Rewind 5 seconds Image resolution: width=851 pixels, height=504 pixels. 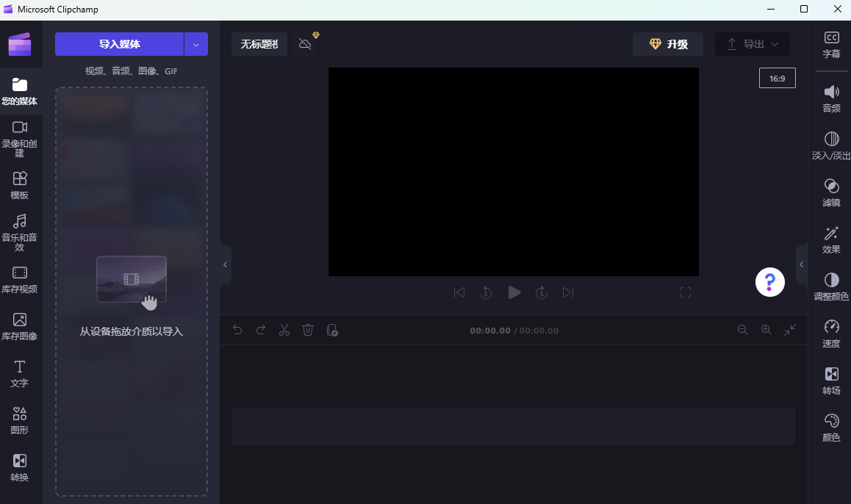coord(486,292)
